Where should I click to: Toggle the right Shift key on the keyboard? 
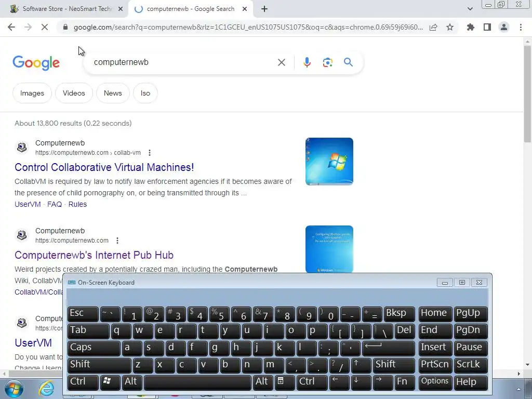tap(394, 365)
